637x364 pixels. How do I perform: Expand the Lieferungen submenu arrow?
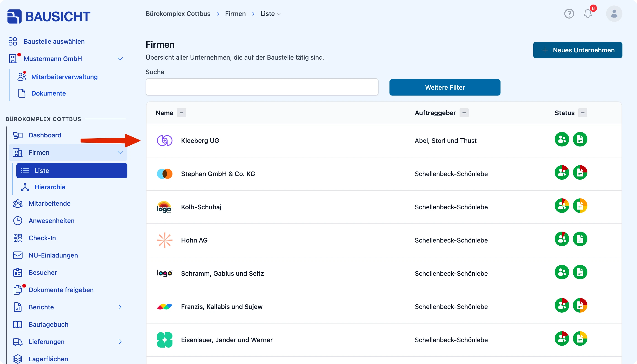pyautogui.click(x=120, y=342)
